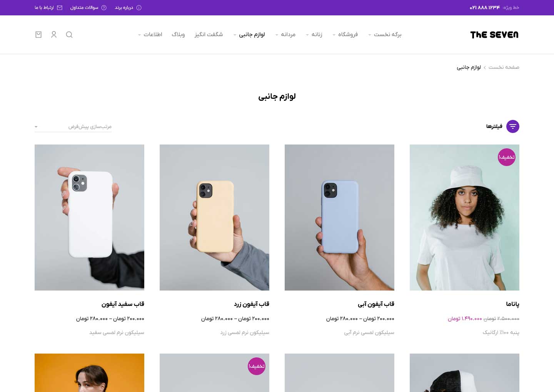Screen dimensions: 554x392
Task: Open the شگفت انگیز menu item
Action: 209,35
